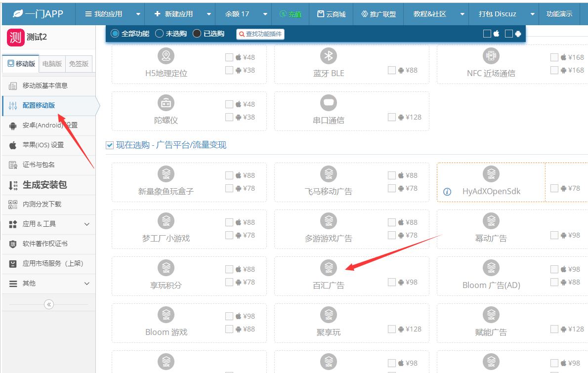The width and height of the screenshot is (588, 373).
Task: Click the 飞马移动广告 SDK icon
Action: [329, 174]
